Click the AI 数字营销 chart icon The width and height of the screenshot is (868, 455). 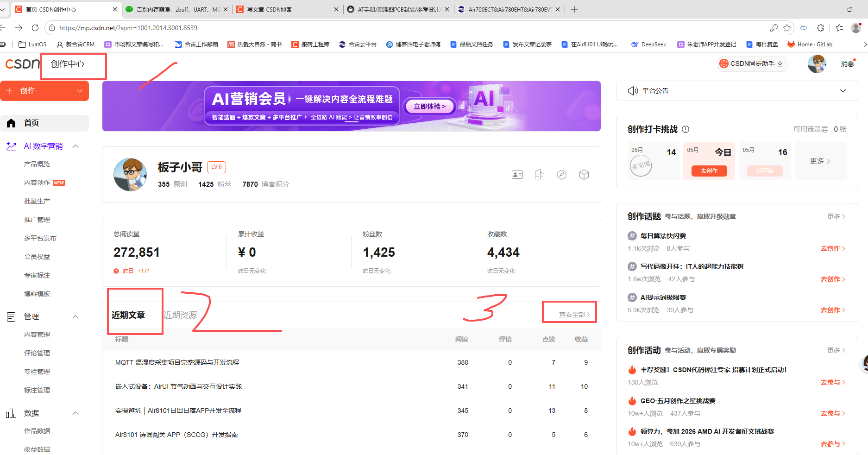(x=11, y=146)
